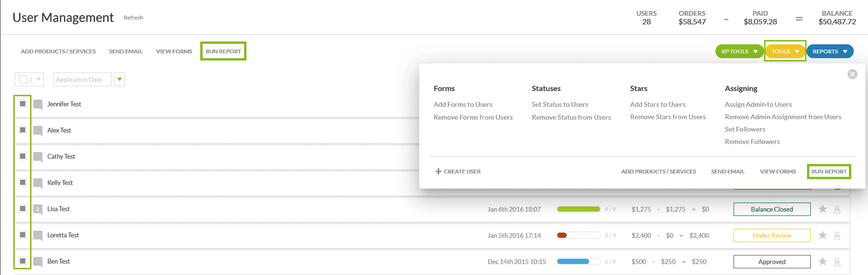Click the comment icon beside Jennifer Test
This screenshot has height=275, width=868.
[38, 104]
